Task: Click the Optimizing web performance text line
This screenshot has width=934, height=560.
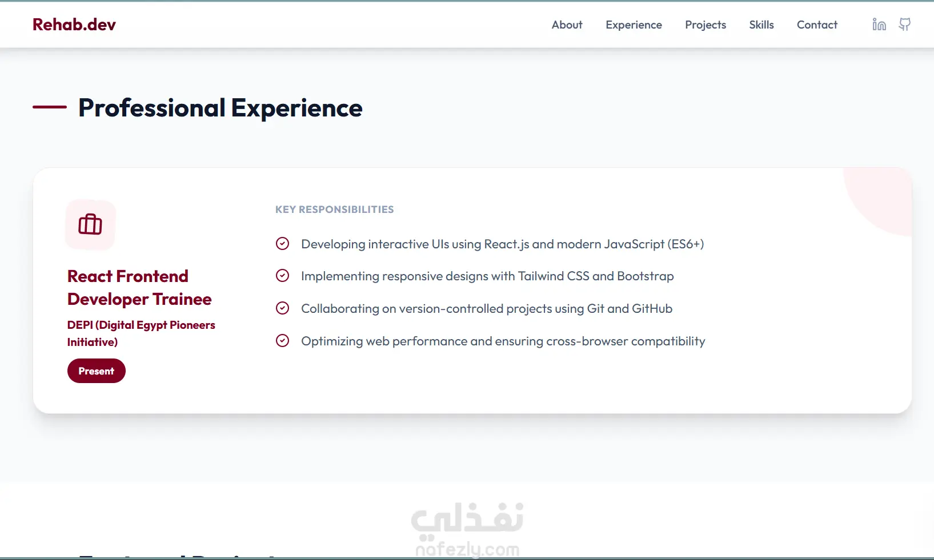Action: [503, 341]
